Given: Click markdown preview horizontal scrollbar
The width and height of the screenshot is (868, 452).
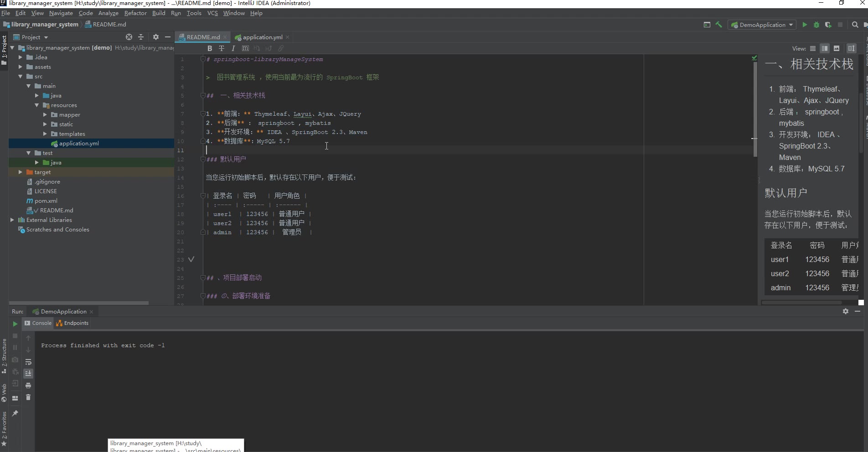Looking at the screenshot, I should point(802,303).
